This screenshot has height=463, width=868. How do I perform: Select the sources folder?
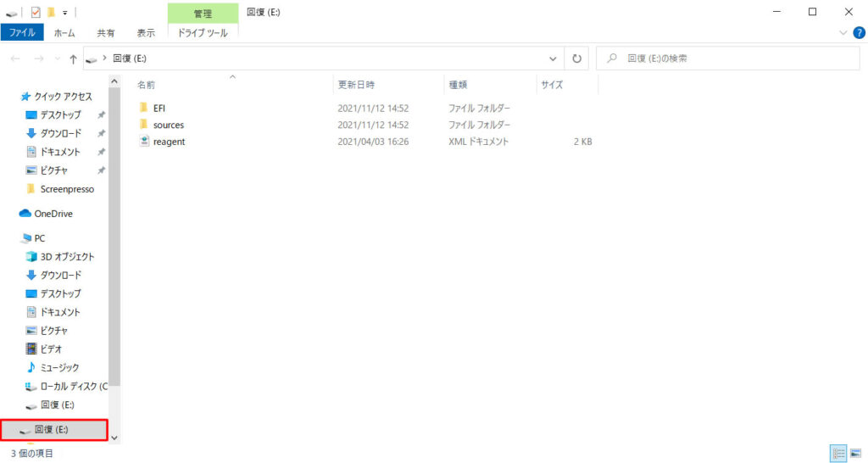coord(169,126)
